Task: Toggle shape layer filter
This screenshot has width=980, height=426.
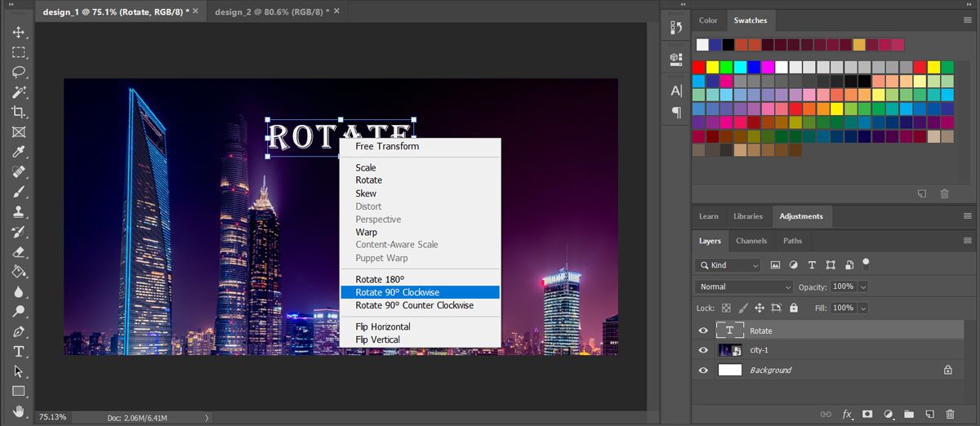Action: pyautogui.click(x=831, y=265)
